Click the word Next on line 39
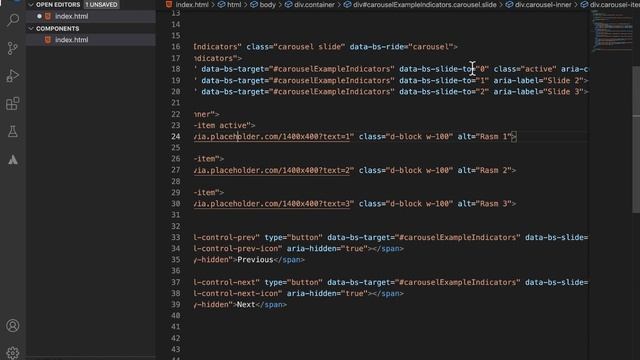The height and width of the screenshot is (360, 640). pos(246,305)
